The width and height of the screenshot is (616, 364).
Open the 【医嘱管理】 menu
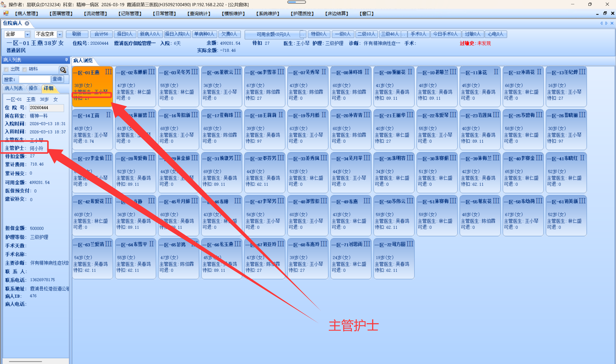pos(61,13)
